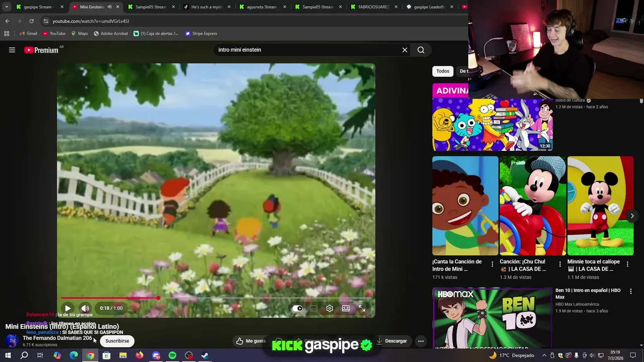Open the Stripe Express bookmark
Screen dimensions: 644x362
pos(201,34)
